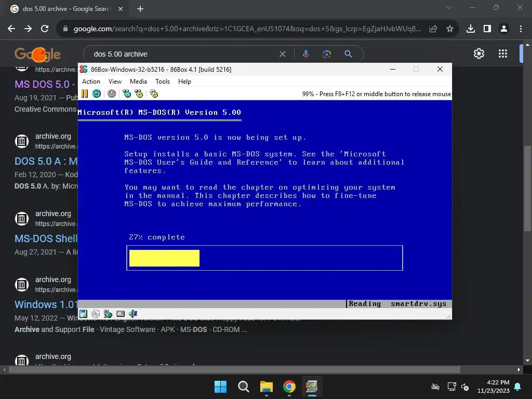Click the archive.org favicon above 'MS-DOS Shell' result
The width and height of the screenshot is (532, 399).
tap(22, 219)
